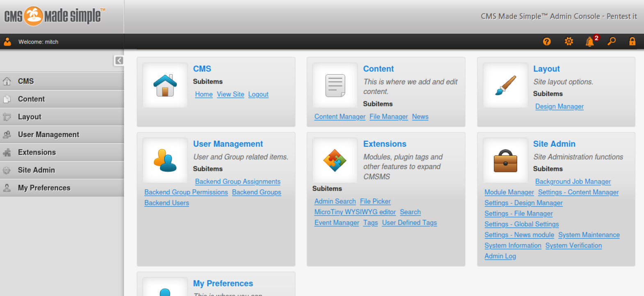
Task: Click the User Management card heading
Action: point(228,144)
